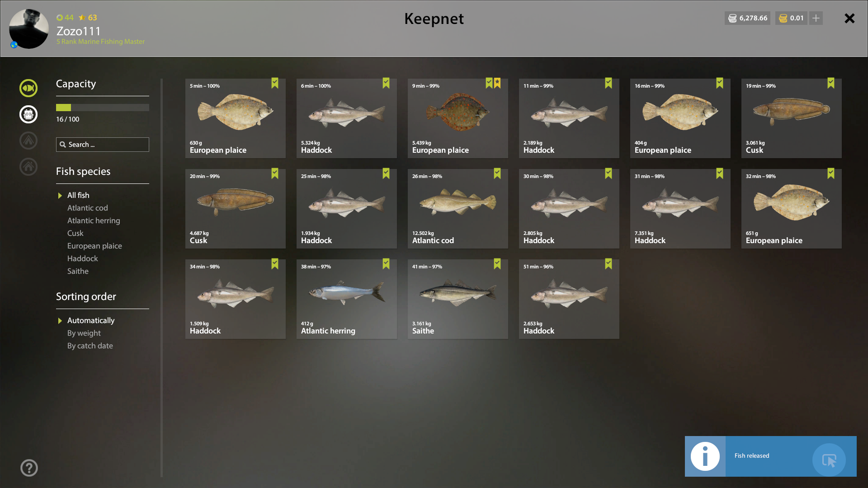Open the fish keepnet sidebar icon

(x=28, y=88)
